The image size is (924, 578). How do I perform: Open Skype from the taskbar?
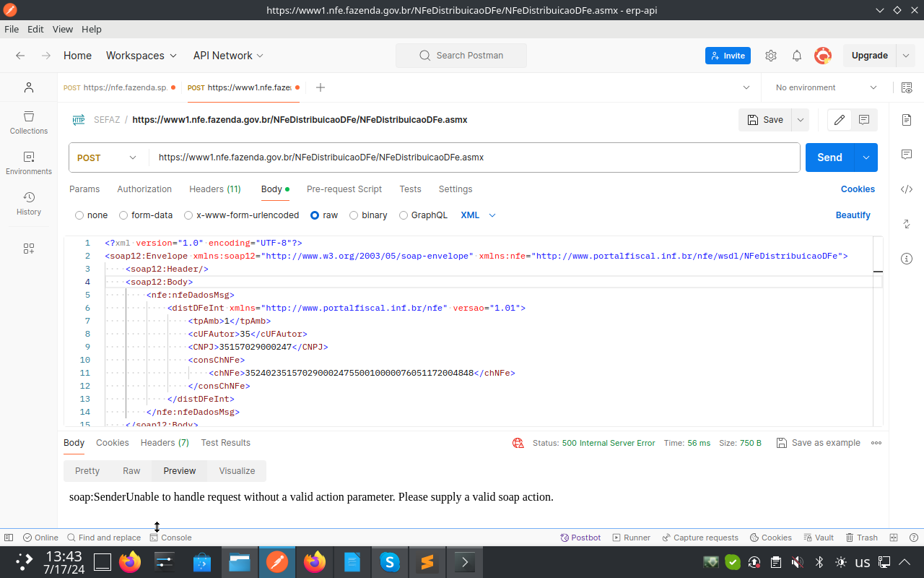pyautogui.click(x=390, y=562)
